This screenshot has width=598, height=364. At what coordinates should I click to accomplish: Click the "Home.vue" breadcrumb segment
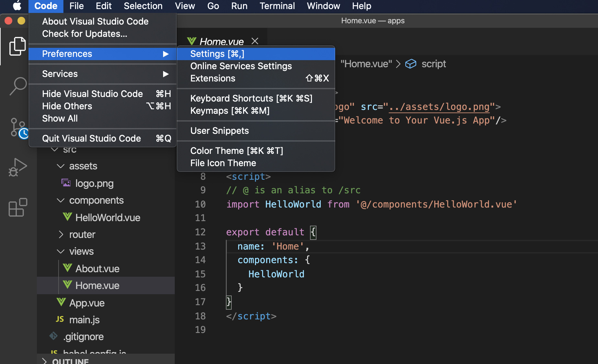pyautogui.click(x=366, y=64)
